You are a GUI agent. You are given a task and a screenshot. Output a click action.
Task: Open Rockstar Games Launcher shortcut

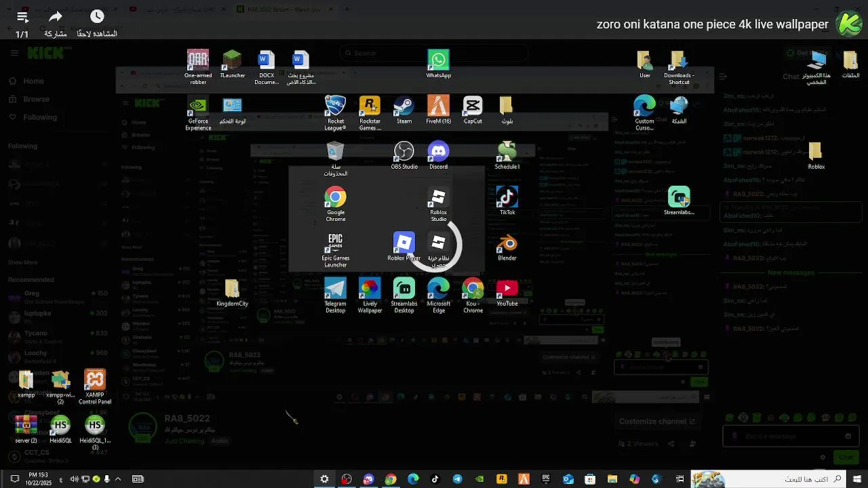(370, 113)
